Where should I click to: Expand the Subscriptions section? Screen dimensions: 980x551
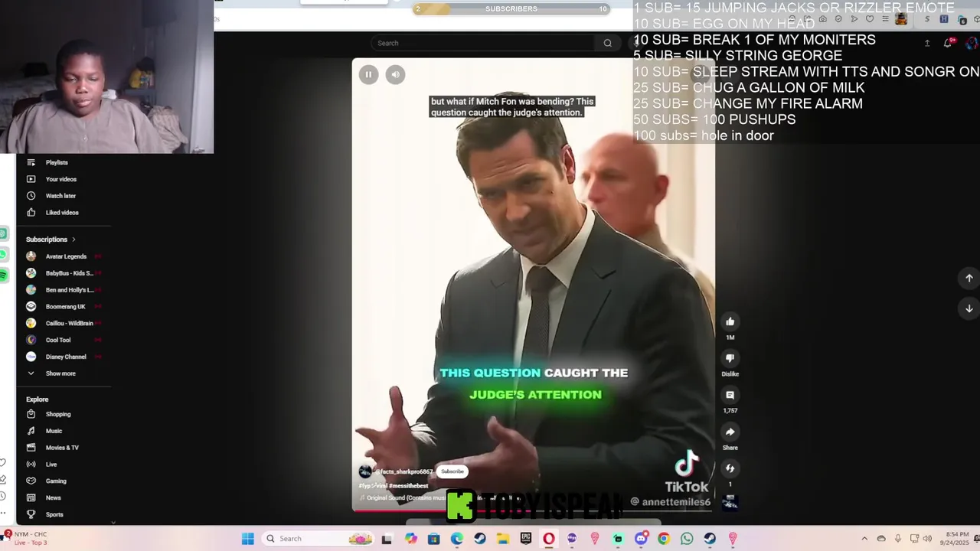[x=51, y=240]
